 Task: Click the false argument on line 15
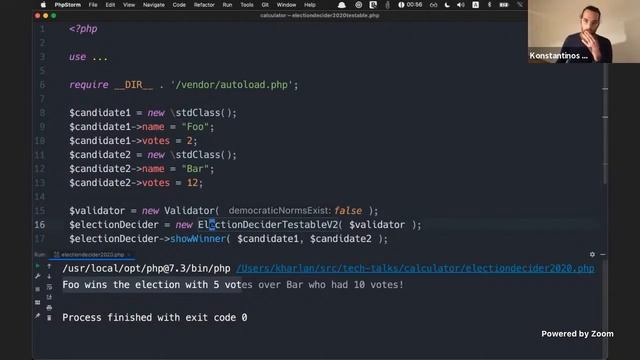point(348,211)
